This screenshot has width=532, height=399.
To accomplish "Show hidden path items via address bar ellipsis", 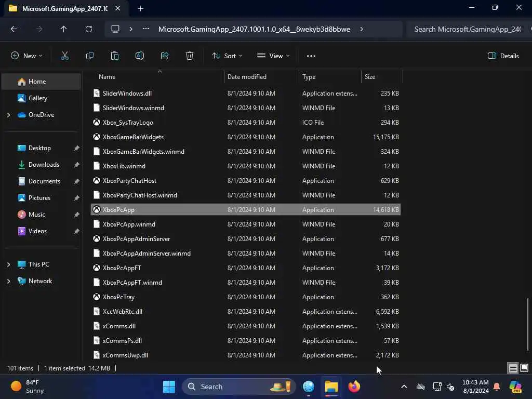I will 145,29.
